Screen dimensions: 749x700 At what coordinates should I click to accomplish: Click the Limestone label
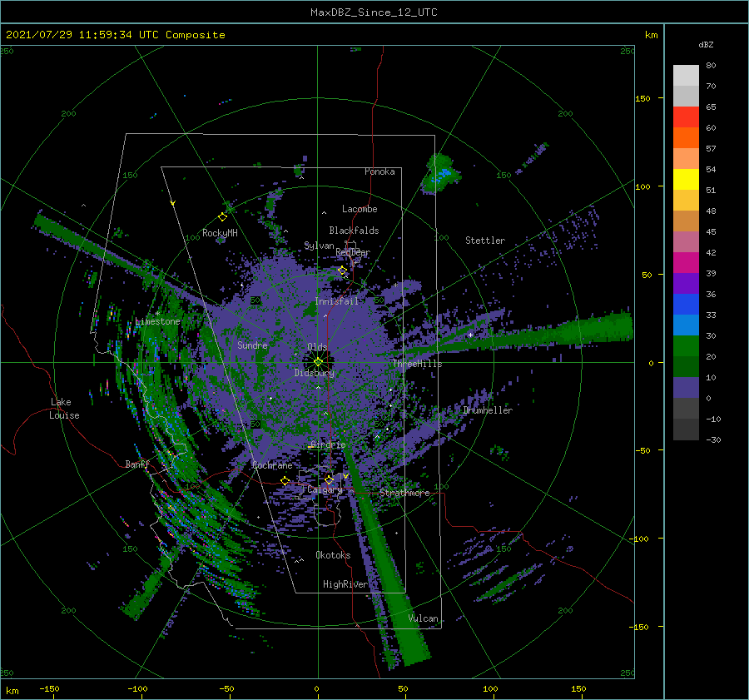[157, 321]
